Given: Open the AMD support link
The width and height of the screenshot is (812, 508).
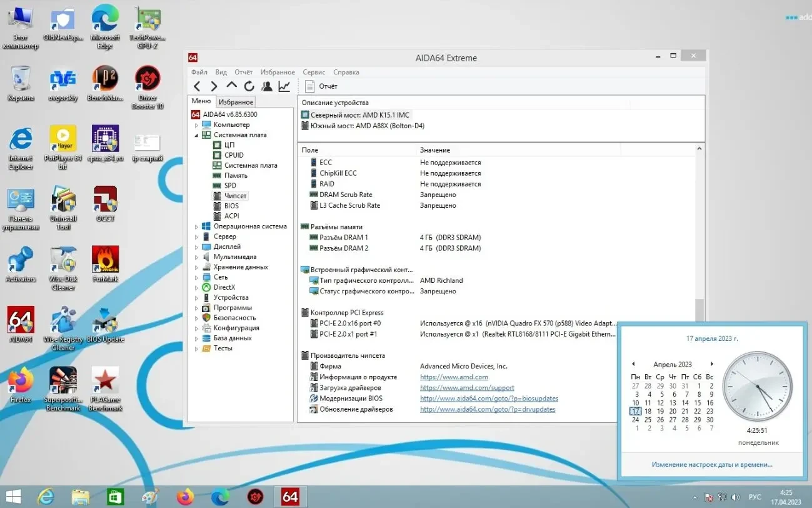Looking at the screenshot, I should tap(467, 387).
